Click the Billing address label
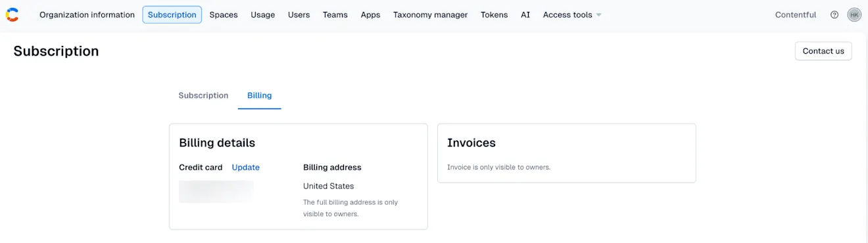This screenshot has height=243, width=868. [x=332, y=167]
